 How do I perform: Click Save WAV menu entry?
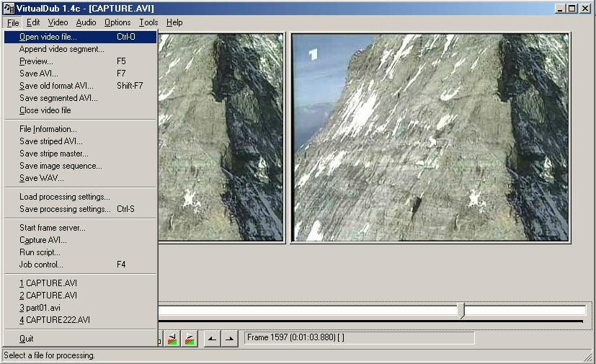click(x=41, y=178)
